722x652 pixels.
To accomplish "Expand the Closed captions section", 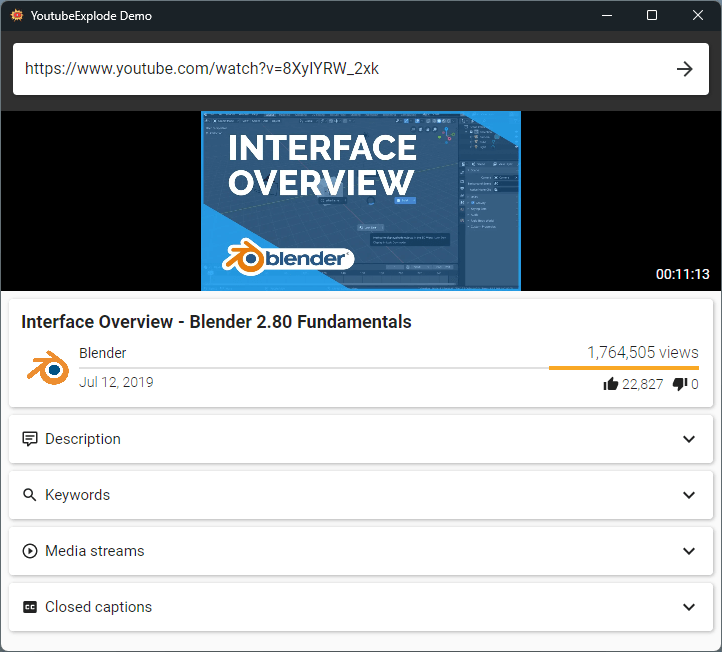I will [x=361, y=607].
